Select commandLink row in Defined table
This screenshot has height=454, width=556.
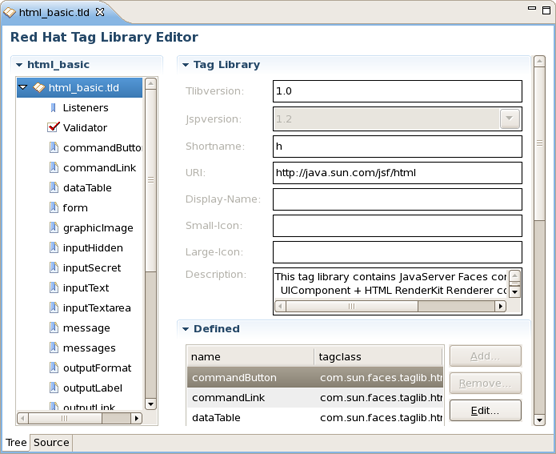315,398
